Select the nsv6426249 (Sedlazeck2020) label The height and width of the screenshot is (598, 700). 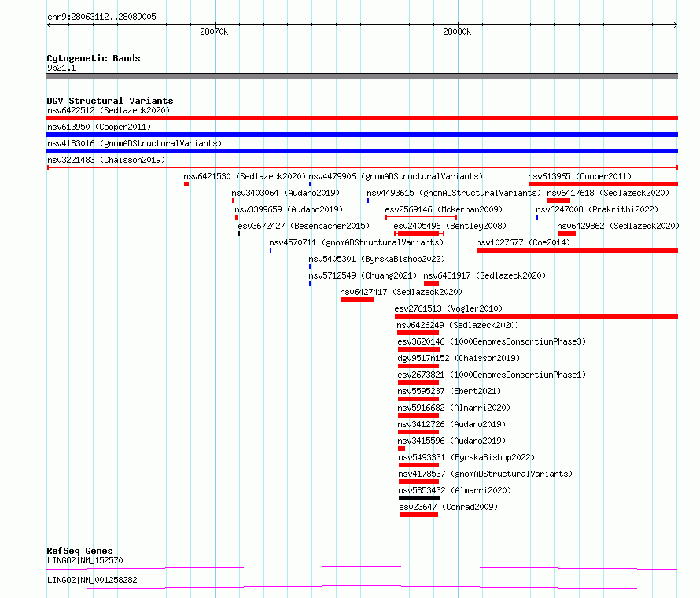[x=458, y=325]
